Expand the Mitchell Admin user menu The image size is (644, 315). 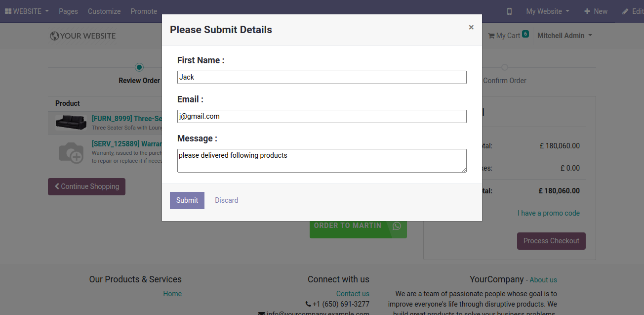[564, 36]
